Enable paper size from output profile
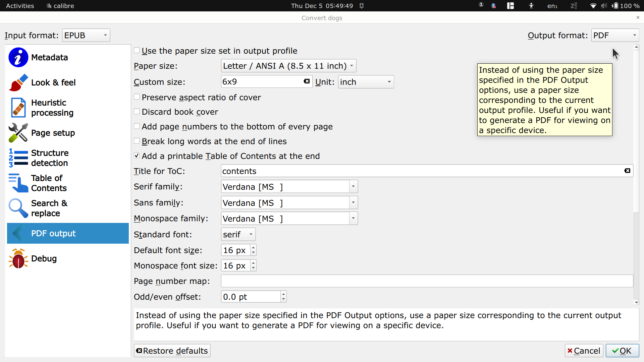This screenshot has height=362, width=644. 137,51
